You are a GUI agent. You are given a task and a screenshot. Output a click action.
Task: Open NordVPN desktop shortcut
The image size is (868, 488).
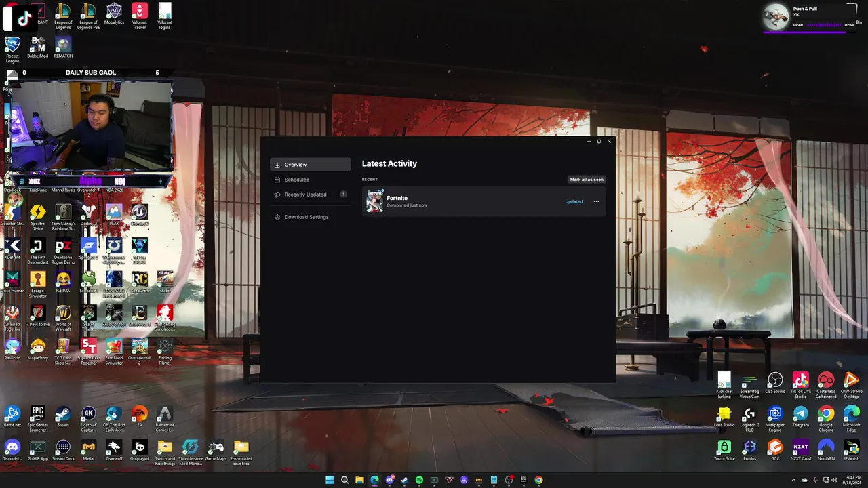826,451
